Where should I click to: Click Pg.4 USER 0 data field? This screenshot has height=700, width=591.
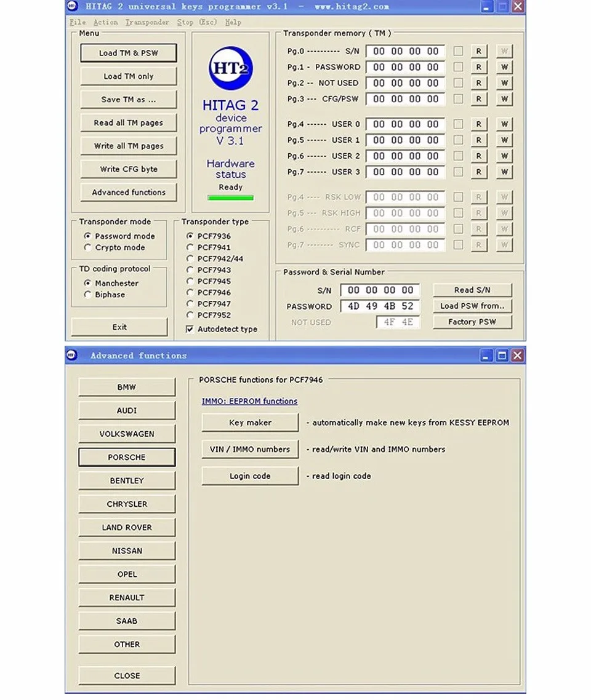click(x=405, y=124)
